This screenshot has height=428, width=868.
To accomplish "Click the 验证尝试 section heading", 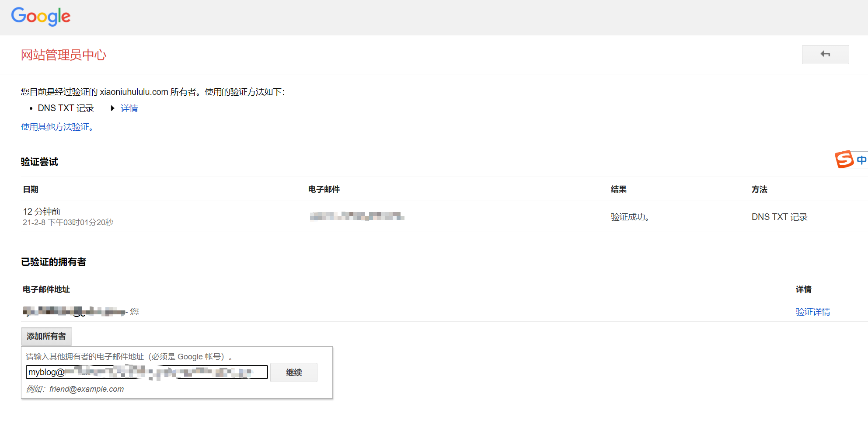I will point(39,162).
